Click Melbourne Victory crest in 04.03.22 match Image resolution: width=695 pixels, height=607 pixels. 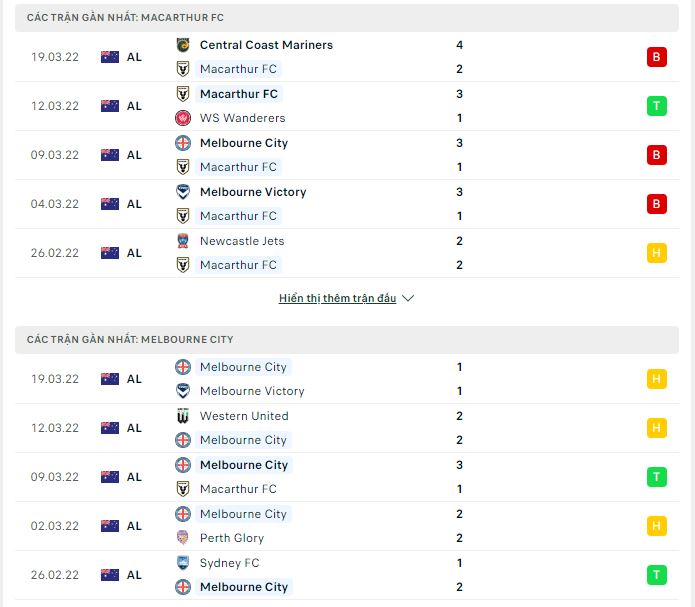(183, 192)
